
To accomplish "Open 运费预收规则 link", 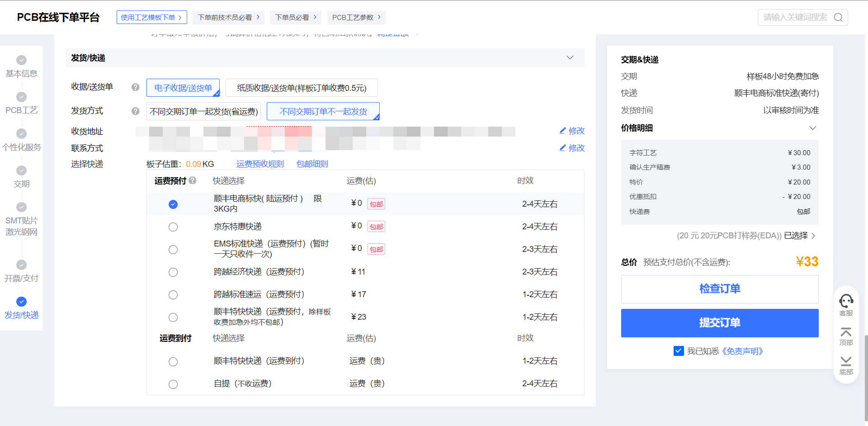I will [x=260, y=164].
